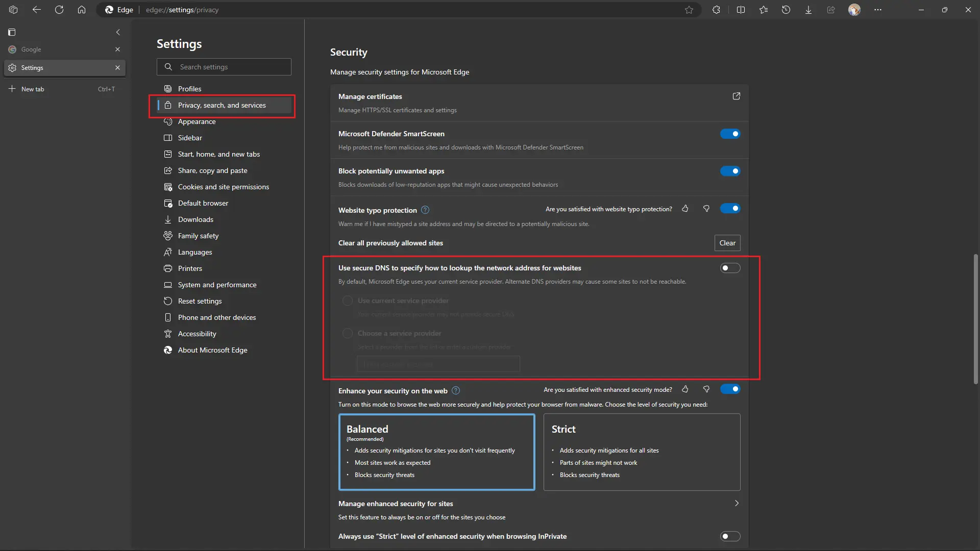980x551 pixels.
Task: Open the Downloads icon
Action: [808, 10]
